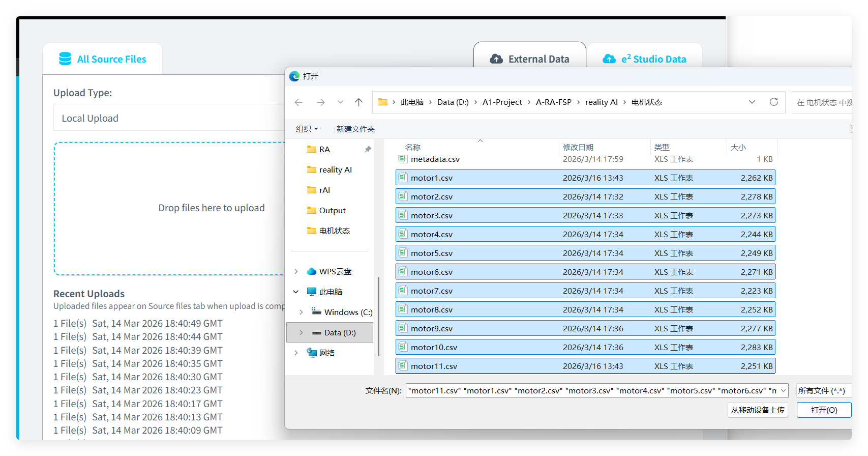Viewport: 868px width, 456px height.
Task: Select motor3.csv file
Action: tap(585, 215)
